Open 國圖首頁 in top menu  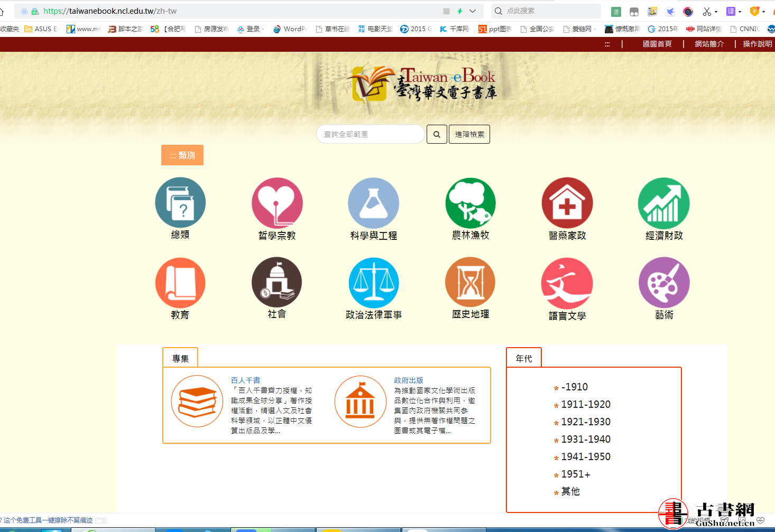point(657,44)
